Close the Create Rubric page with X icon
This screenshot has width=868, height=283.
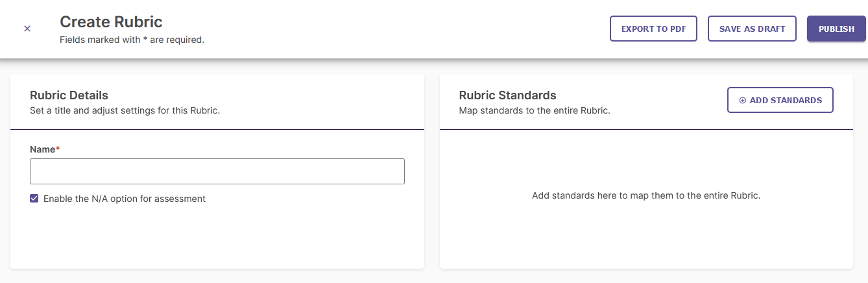tap(27, 29)
